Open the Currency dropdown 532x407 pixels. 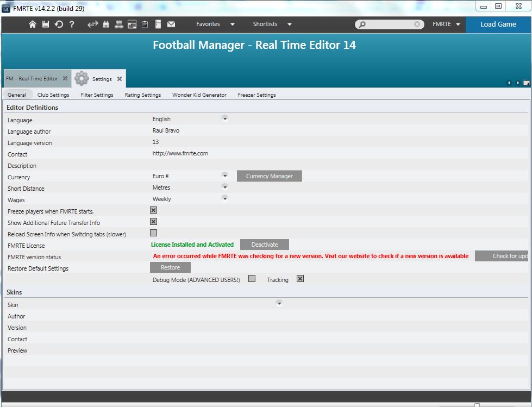click(x=224, y=176)
